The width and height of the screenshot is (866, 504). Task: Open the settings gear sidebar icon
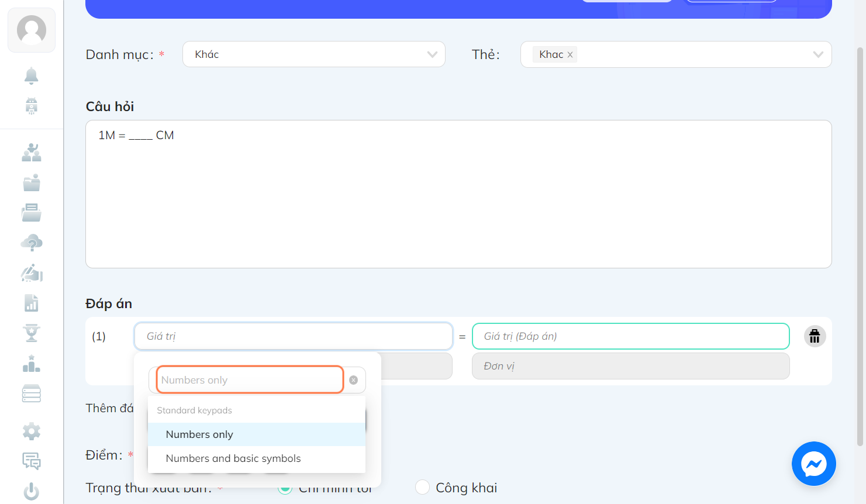click(x=32, y=431)
